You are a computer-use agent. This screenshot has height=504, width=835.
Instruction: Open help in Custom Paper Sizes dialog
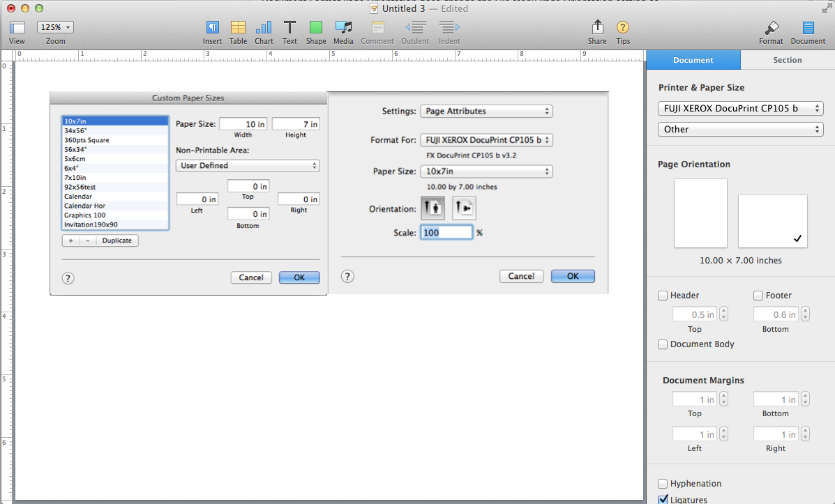click(68, 278)
